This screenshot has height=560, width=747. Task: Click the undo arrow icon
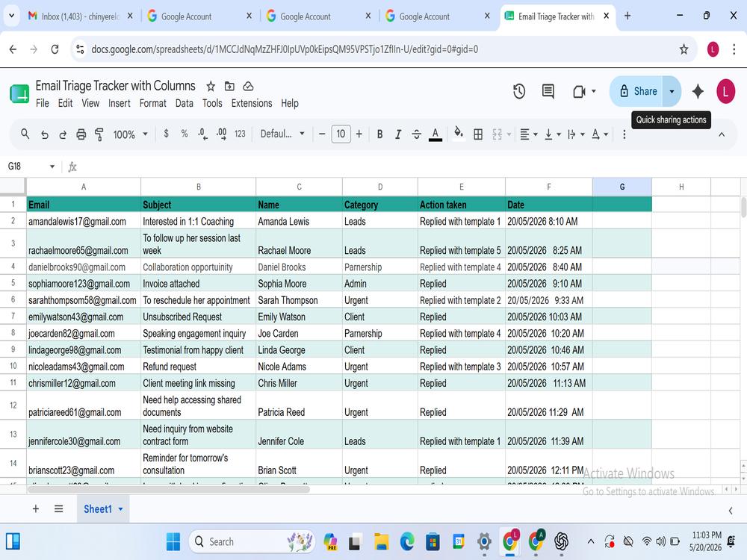[44, 134]
